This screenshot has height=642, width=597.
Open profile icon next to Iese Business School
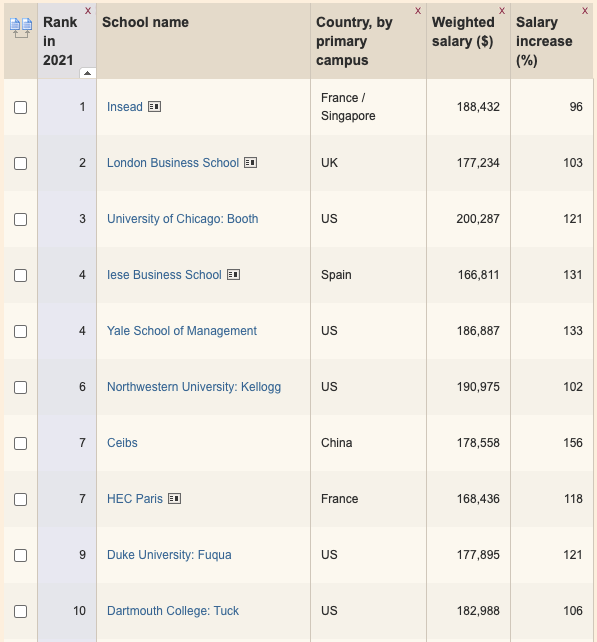pos(233,275)
